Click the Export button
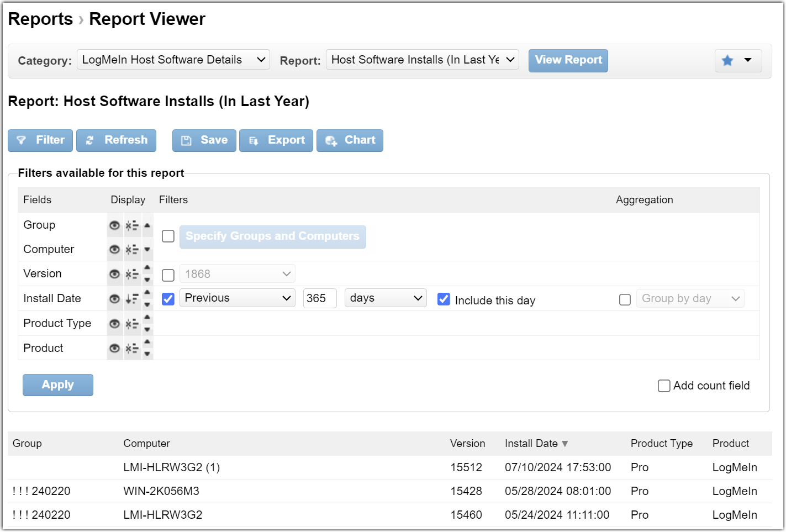The width and height of the screenshot is (786, 532). [x=276, y=140]
